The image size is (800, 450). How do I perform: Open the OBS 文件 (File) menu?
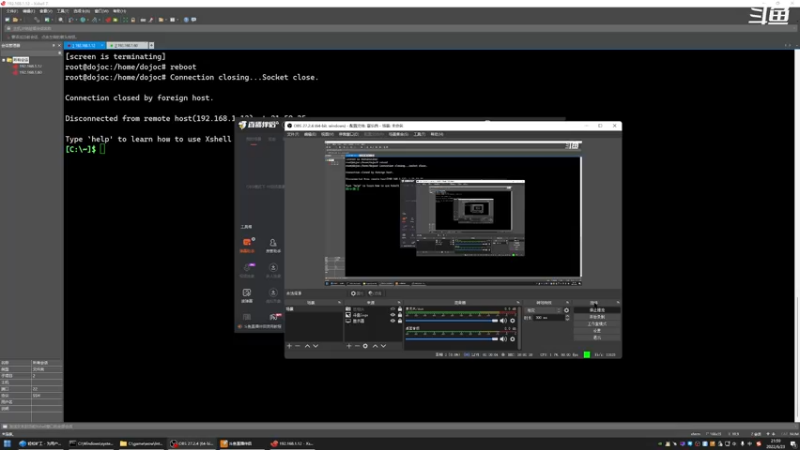[x=292, y=134]
